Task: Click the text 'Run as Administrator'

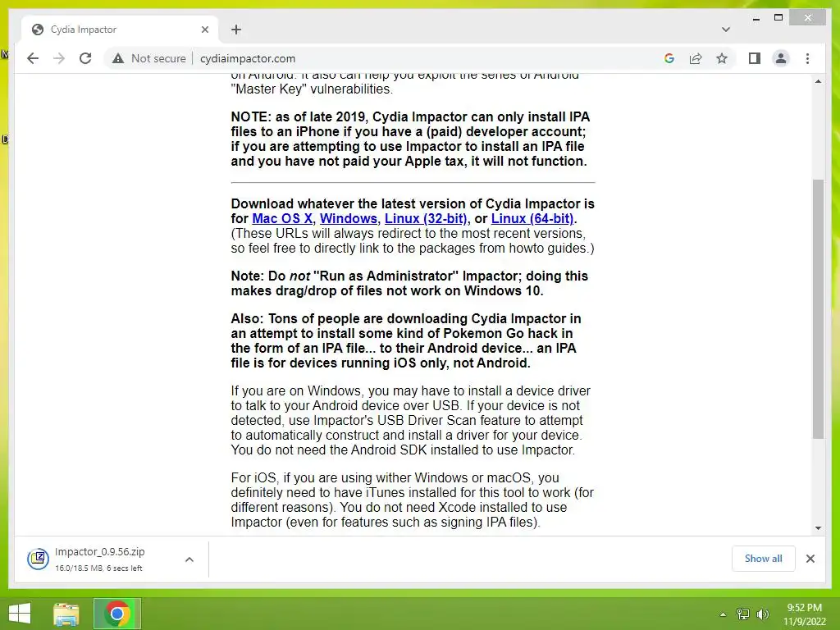Action: click(386, 276)
